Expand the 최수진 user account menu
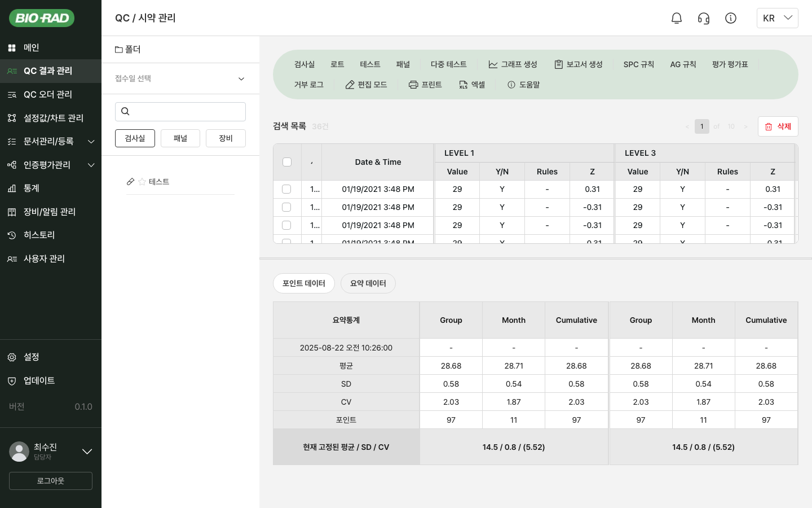The width and height of the screenshot is (812, 508). (87, 452)
